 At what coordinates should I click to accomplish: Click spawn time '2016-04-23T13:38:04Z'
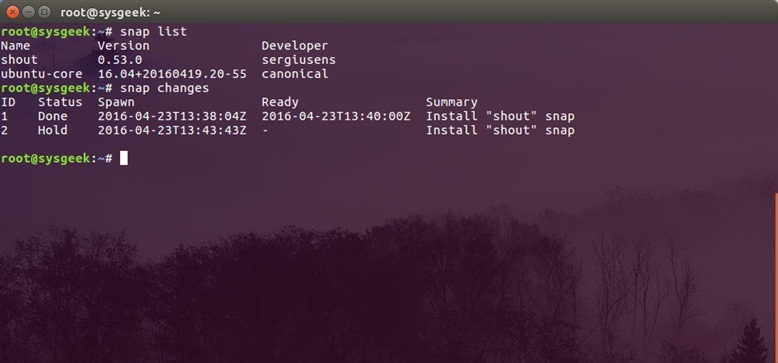[172, 117]
